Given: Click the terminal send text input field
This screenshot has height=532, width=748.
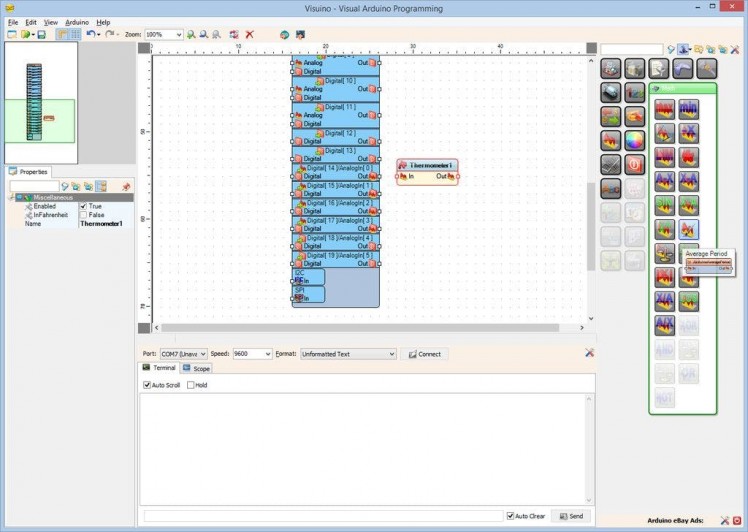Looking at the screenshot, I should pos(322,516).
